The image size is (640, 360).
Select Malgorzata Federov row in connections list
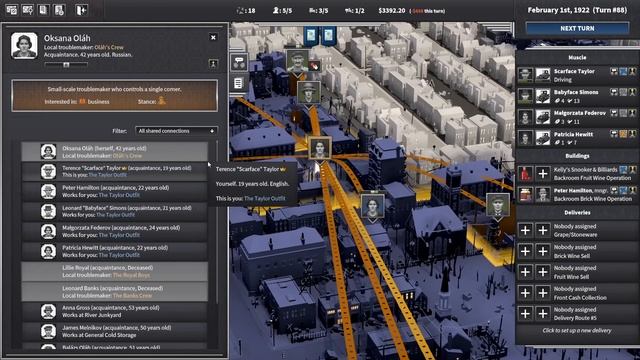pos(115,231)
